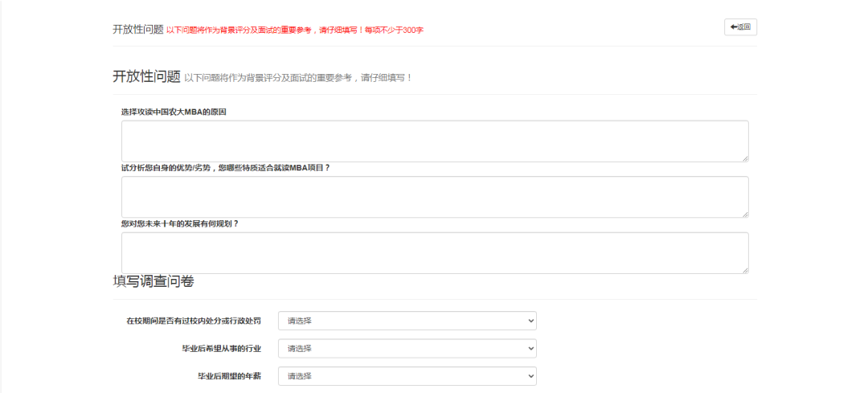The image size is (868, 393).
Task: Grab resize handle of the MBA reason text area
Action: (744, 158)
